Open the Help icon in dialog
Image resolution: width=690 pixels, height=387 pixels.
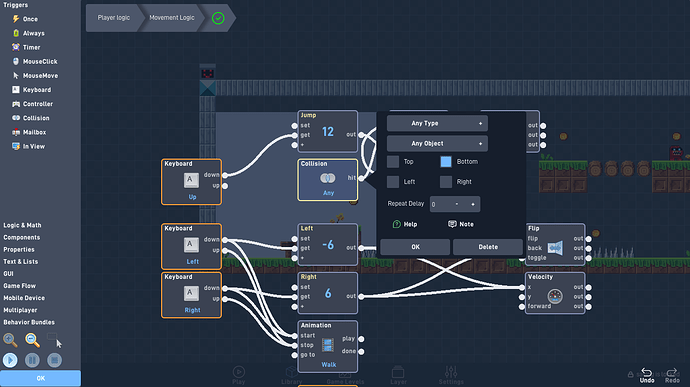pos(396,224)
